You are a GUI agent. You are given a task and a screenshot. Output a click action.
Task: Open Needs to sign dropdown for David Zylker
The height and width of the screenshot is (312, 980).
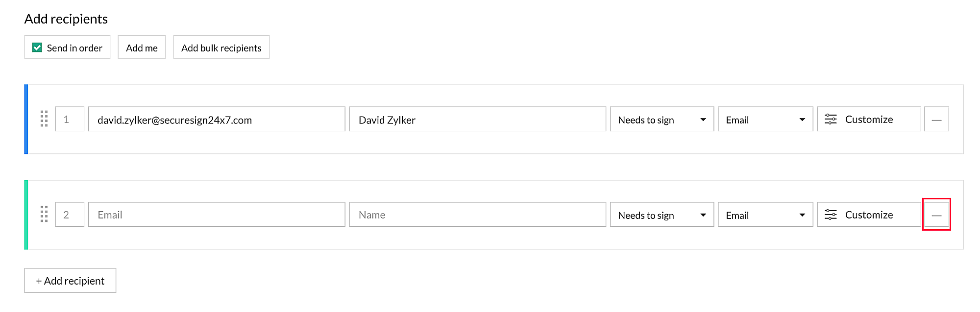click(x=661, y=120)
